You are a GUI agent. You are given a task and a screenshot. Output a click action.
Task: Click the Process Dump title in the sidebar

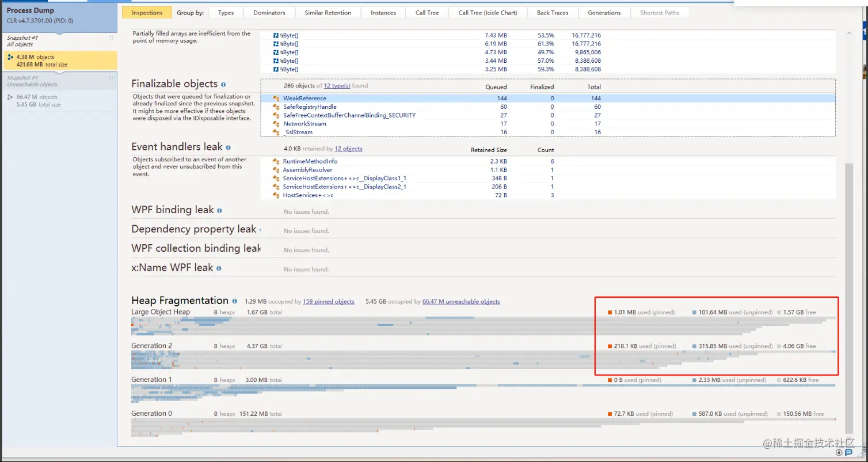30,10
